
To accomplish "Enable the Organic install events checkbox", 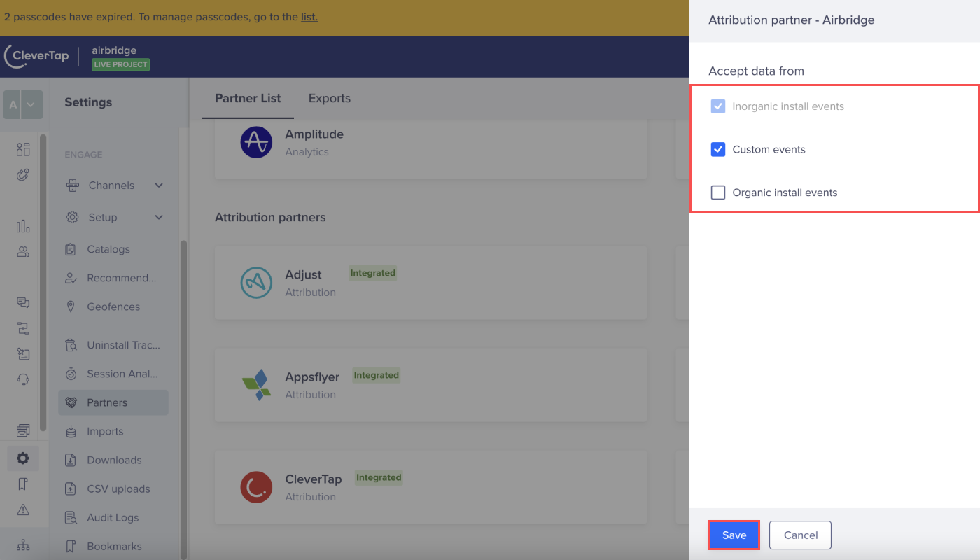I will [x=718, y=192].
